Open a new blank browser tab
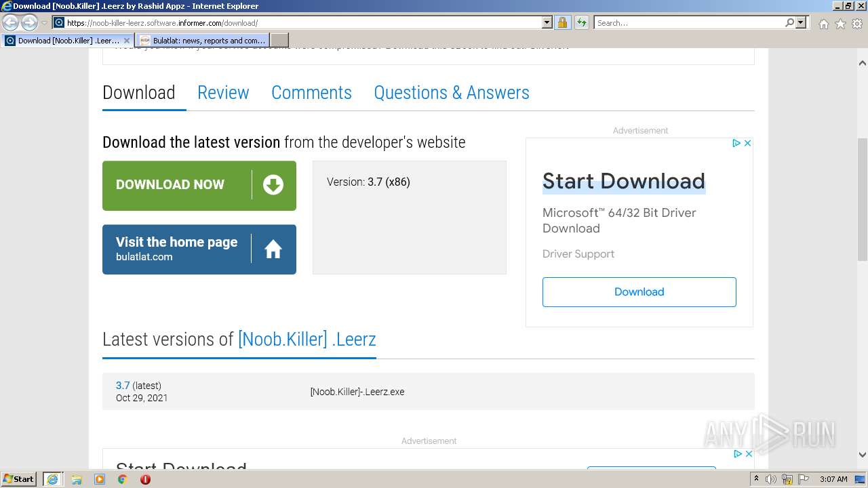Screen dimensions: 868x488 [279, 41]
